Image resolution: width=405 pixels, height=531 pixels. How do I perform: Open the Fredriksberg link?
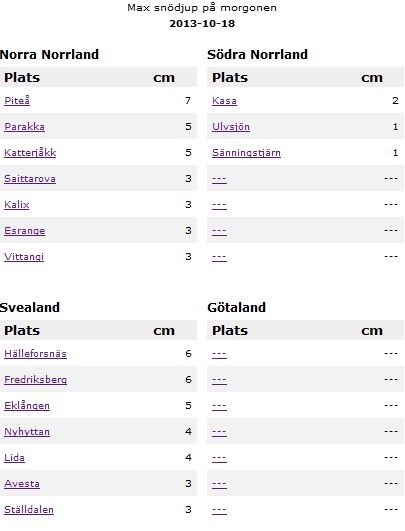tap(35, 380)
